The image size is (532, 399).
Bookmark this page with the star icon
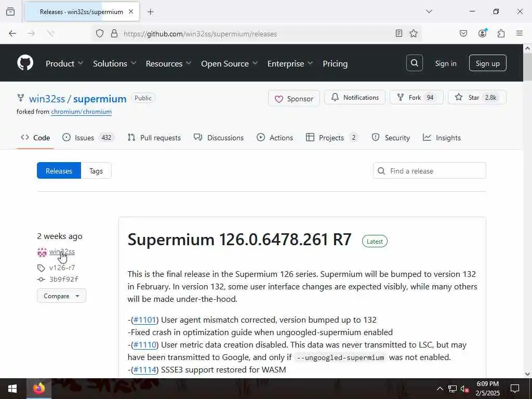click(413, 33)
